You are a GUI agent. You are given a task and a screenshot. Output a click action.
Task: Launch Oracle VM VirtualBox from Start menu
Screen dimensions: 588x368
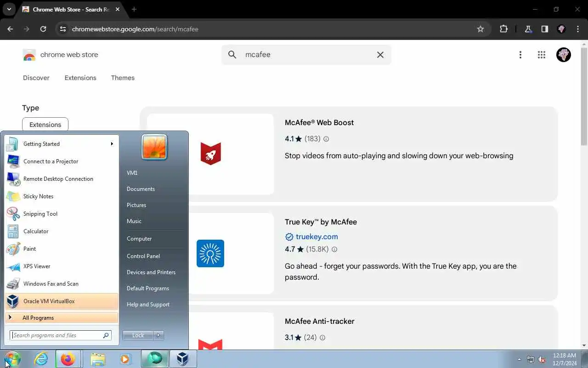coord(62,301)
